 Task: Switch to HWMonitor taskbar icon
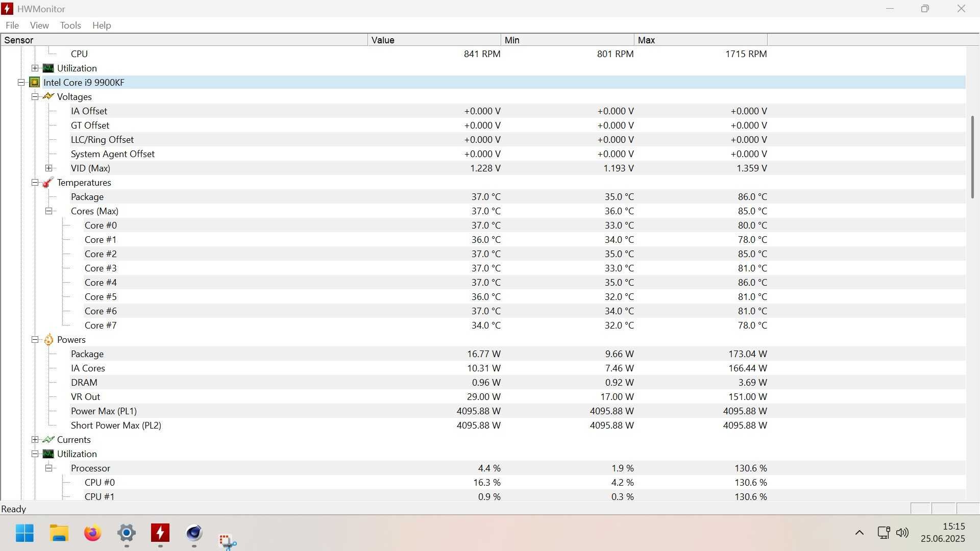click(160, 533)
